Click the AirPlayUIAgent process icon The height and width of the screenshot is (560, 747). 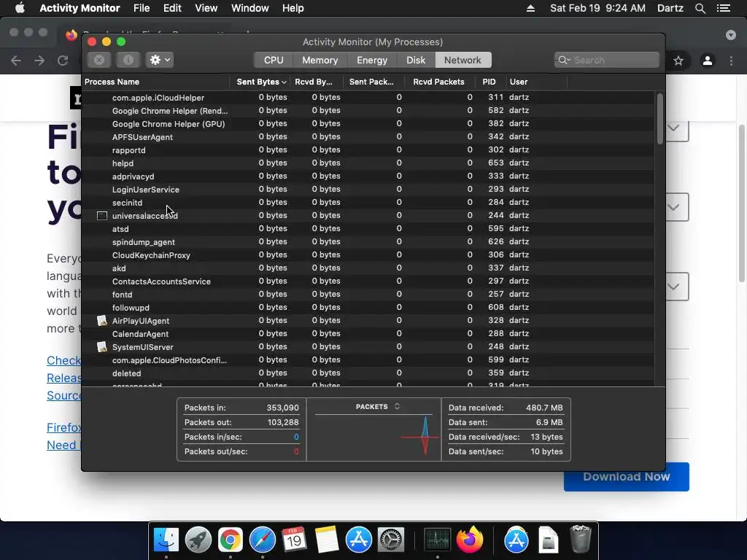point(102,321)
